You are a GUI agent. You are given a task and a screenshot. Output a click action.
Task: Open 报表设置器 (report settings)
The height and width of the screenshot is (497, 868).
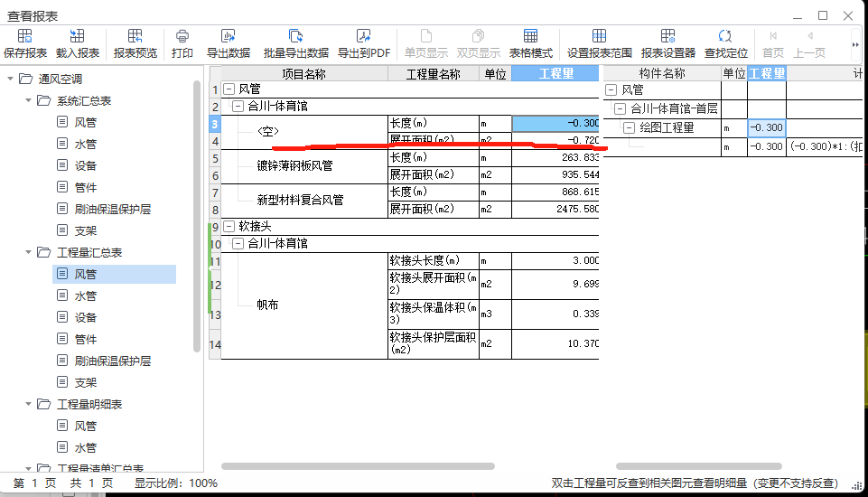667,43
